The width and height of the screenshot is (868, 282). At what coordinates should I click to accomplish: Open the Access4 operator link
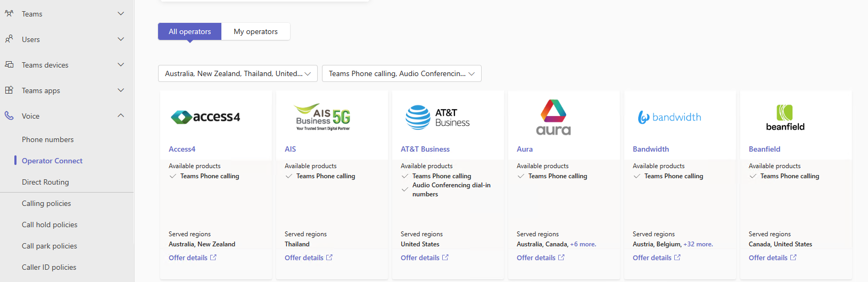(x=182, y=149)
